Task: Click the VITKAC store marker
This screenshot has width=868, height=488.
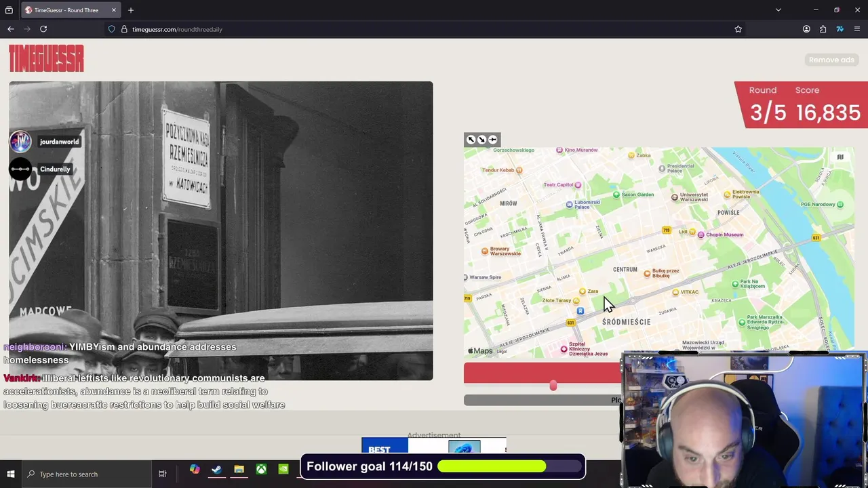Action: tap(675, 292)
